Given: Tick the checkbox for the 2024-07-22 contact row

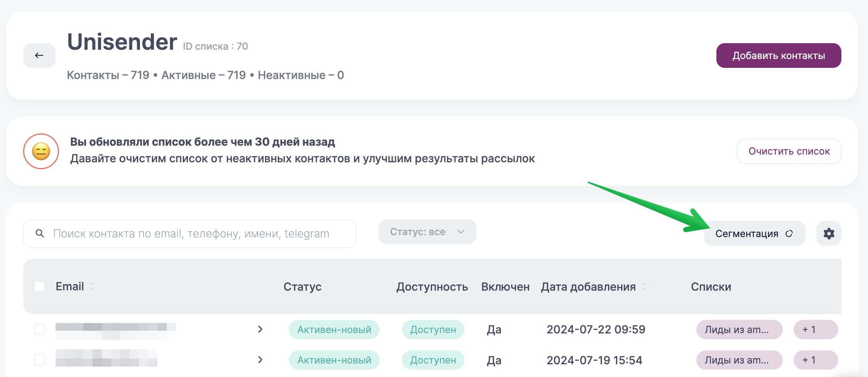Looking at the screenshot, I should [x=39, y=329].
